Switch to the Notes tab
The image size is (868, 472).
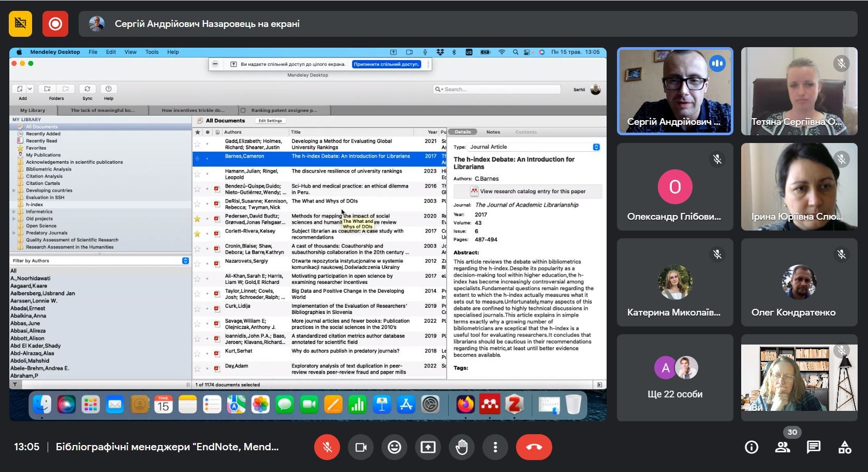tap(493, 132)
